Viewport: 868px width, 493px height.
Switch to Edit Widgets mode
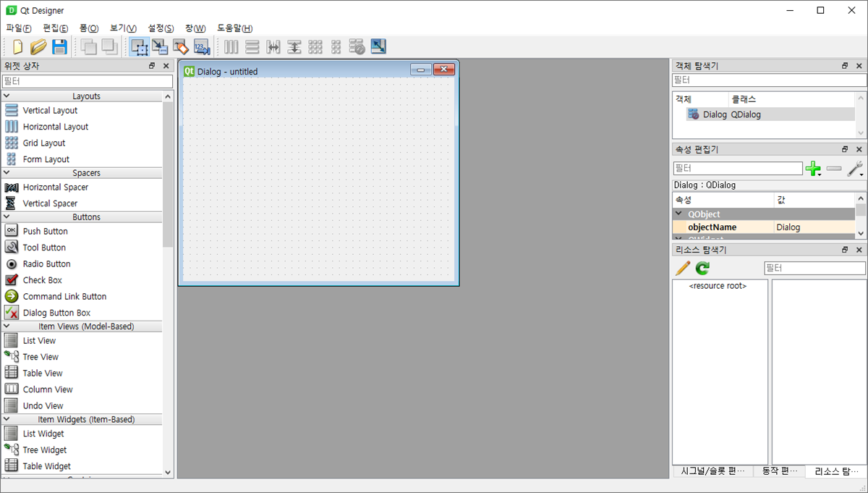tap(140, 47)
